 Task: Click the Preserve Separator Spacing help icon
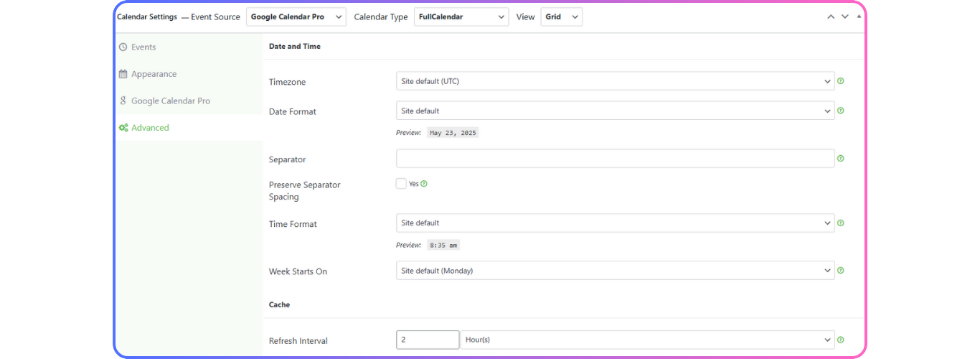point(424,184)
